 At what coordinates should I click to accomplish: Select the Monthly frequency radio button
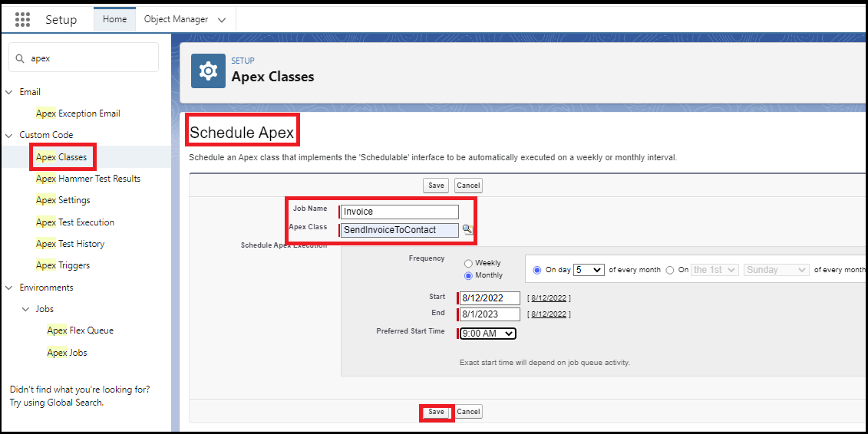pyautogui.click(x=468, y=275)
